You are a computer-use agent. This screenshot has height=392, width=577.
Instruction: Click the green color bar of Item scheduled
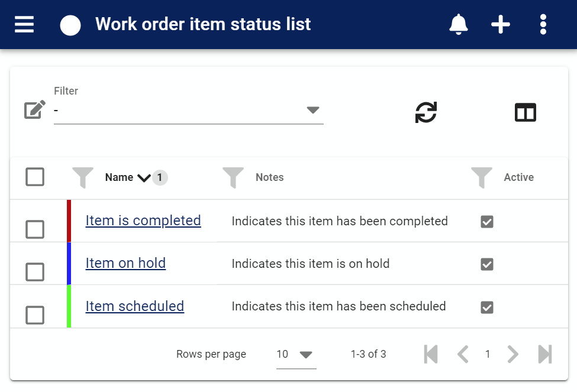[69, 306]
